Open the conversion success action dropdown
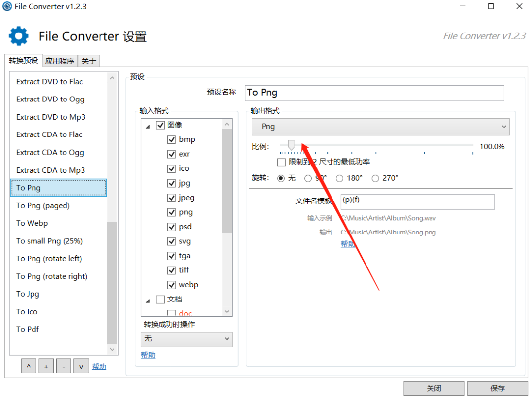 click(186, 339)
